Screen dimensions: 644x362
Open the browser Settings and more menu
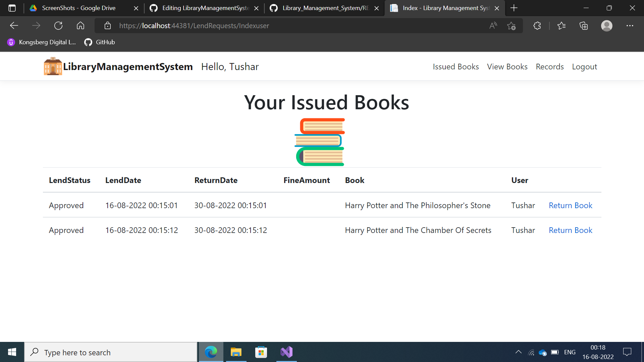630,25
